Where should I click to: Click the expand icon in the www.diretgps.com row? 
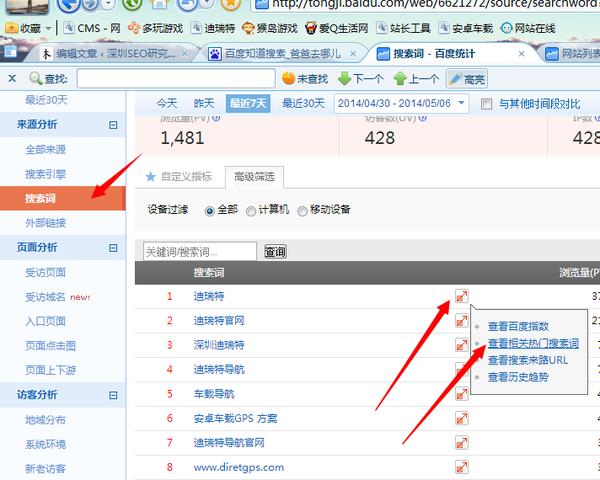pos(461,467)
